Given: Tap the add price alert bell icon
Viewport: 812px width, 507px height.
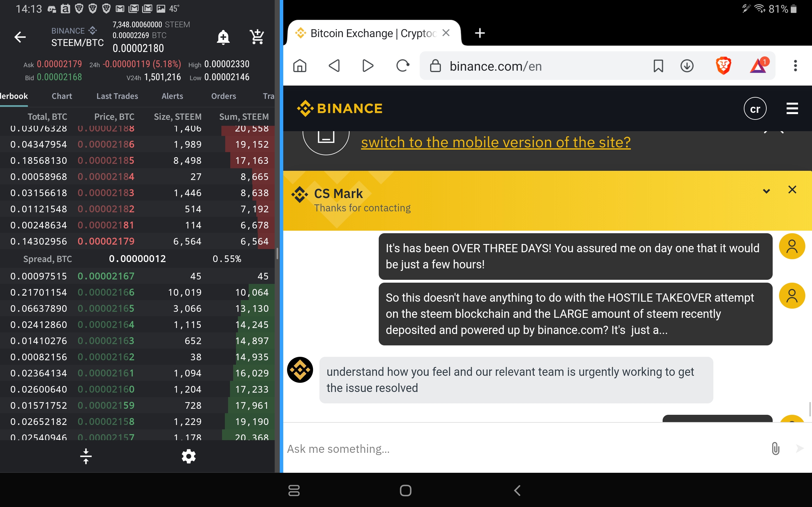Looking at the screenshot, I should [x=223, y=37].
